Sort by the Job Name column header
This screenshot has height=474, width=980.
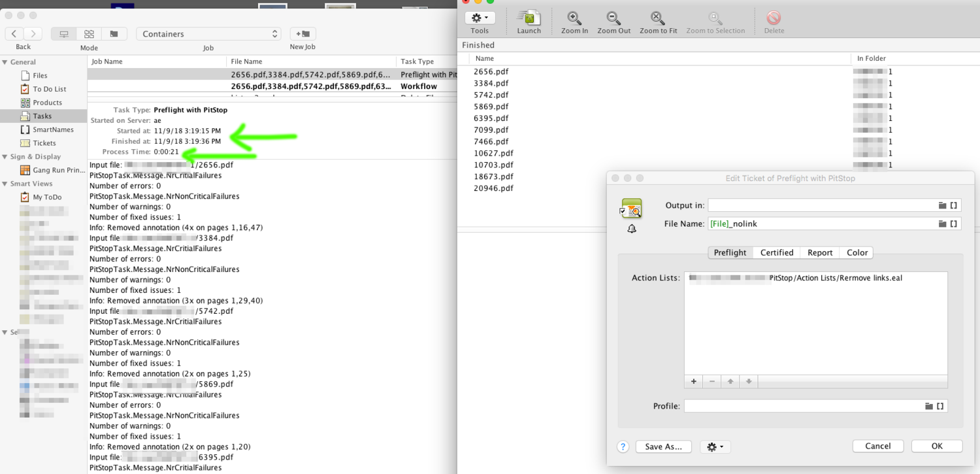click(x=157, y=61)
